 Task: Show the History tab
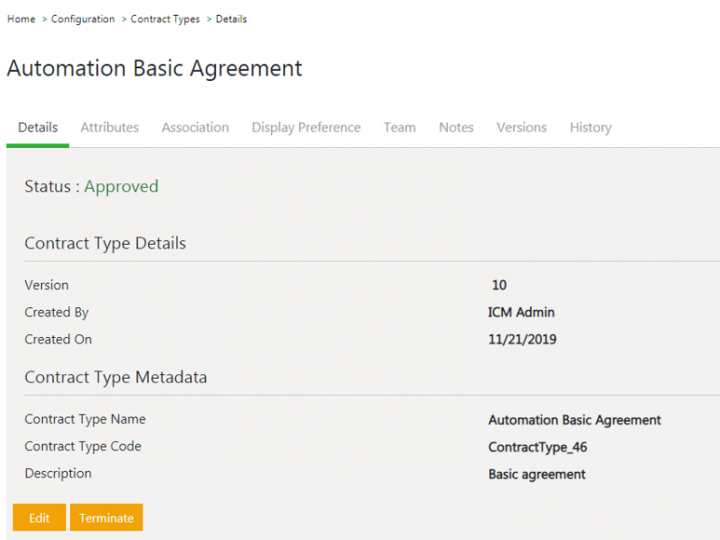click(x=590, y=127)
